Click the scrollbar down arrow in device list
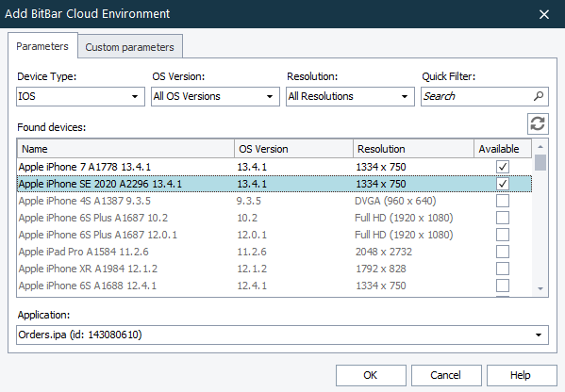This screenshot has width=565, height=392. click(540, 288)
